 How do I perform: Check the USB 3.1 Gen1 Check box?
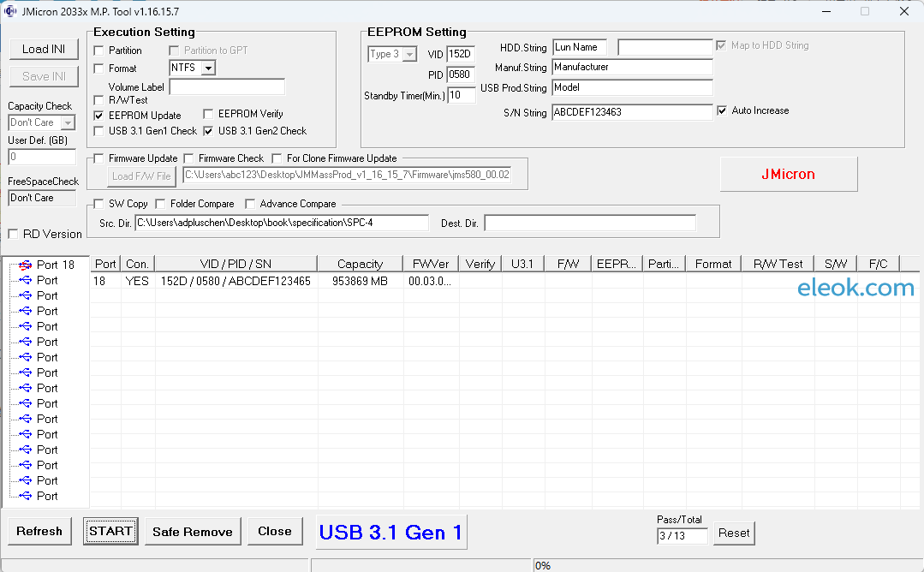pos(99,131)
